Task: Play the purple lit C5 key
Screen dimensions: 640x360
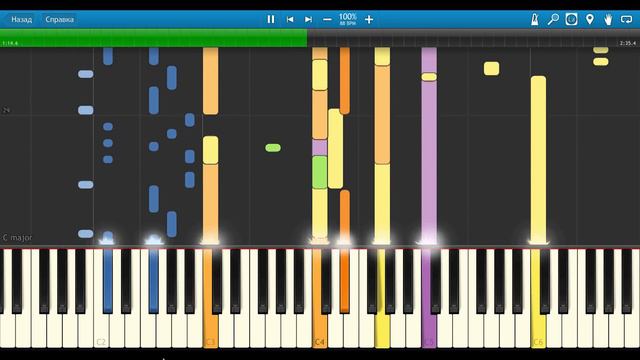Action: point(429,331)
